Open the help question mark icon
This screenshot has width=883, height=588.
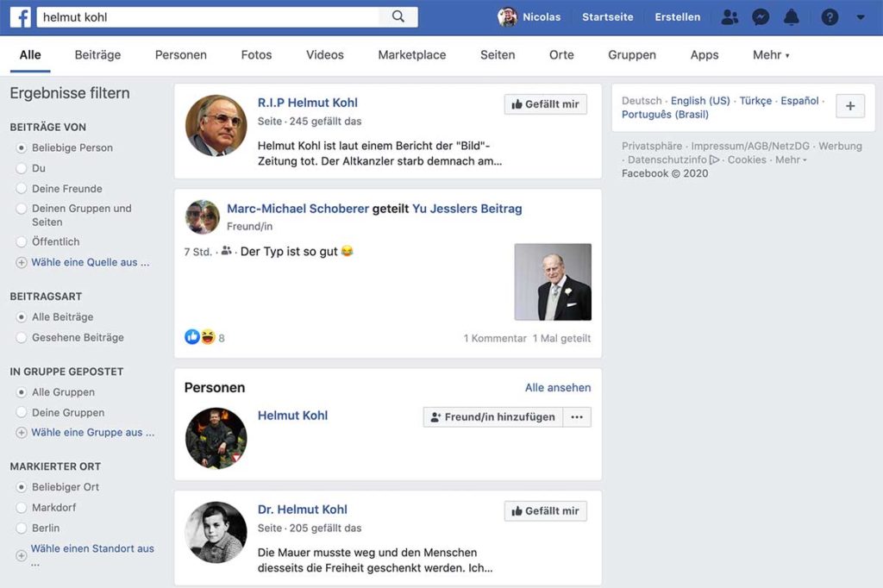830,17
